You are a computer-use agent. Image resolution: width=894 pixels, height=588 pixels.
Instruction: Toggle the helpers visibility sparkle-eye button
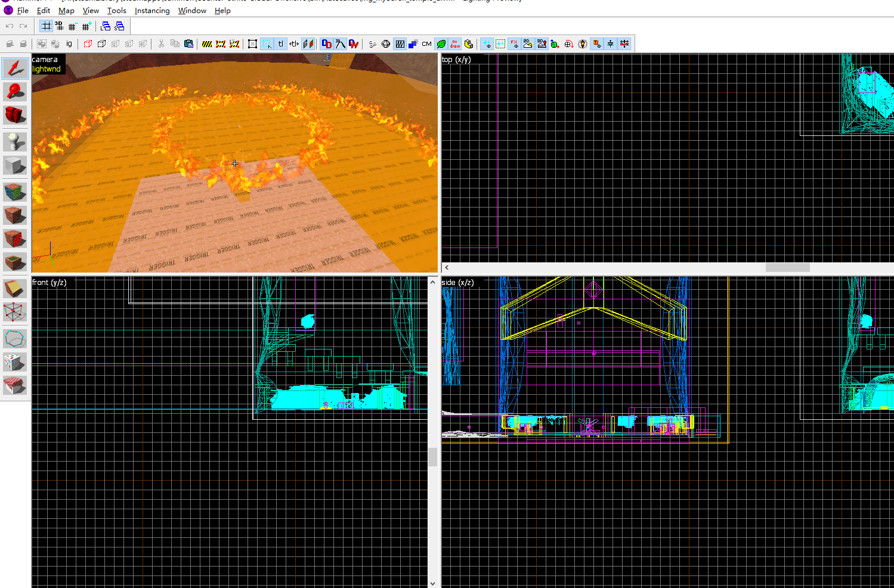[487, 44]
